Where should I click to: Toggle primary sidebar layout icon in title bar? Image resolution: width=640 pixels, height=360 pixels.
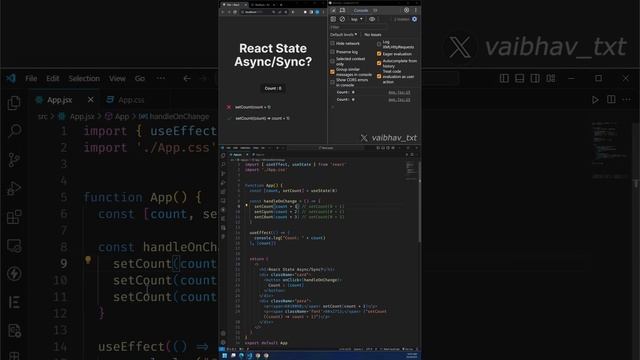coord(504,78)
